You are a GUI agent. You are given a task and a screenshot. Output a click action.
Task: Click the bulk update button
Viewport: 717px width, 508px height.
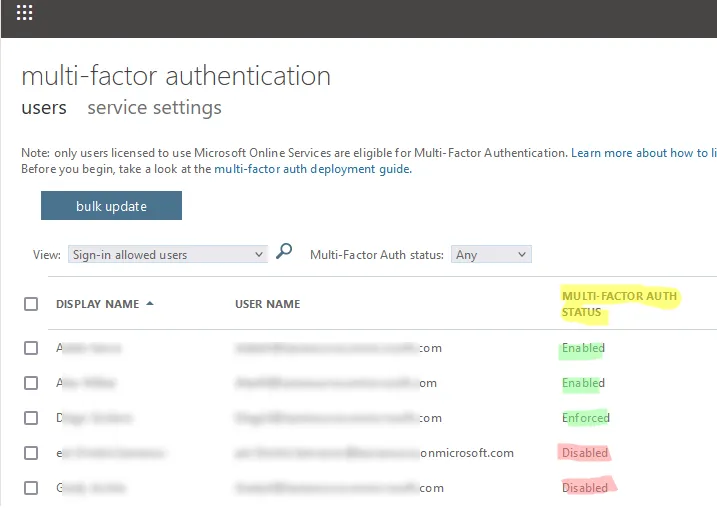(x=112, y=206)
